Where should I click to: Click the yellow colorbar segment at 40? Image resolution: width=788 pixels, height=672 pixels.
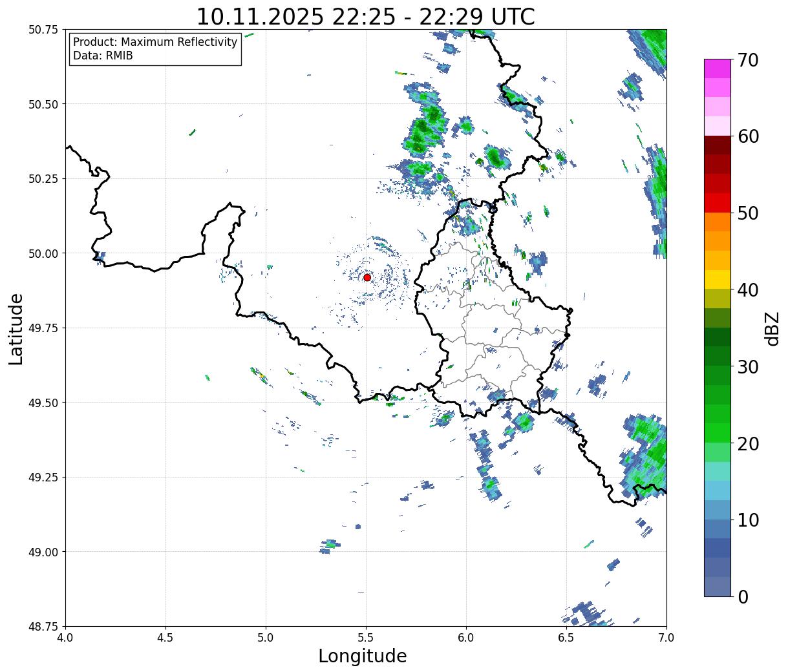coord(718,279)
